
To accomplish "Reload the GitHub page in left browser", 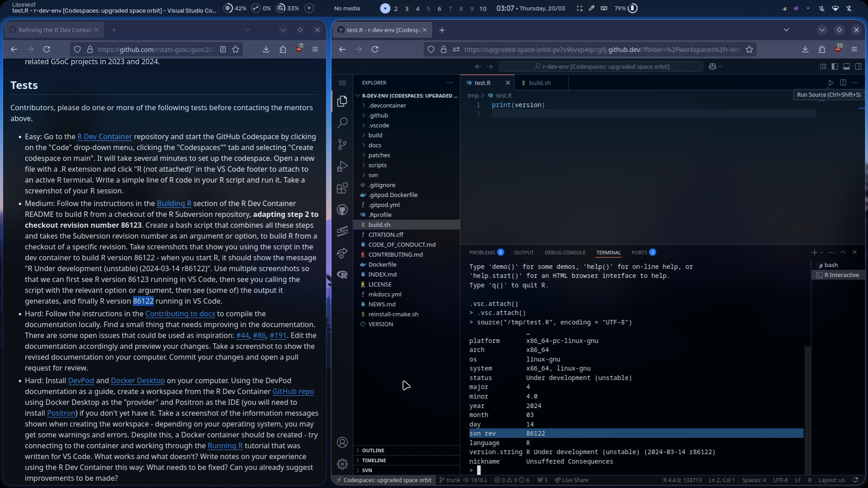I will pyautogui.click(x=47, y=49).
